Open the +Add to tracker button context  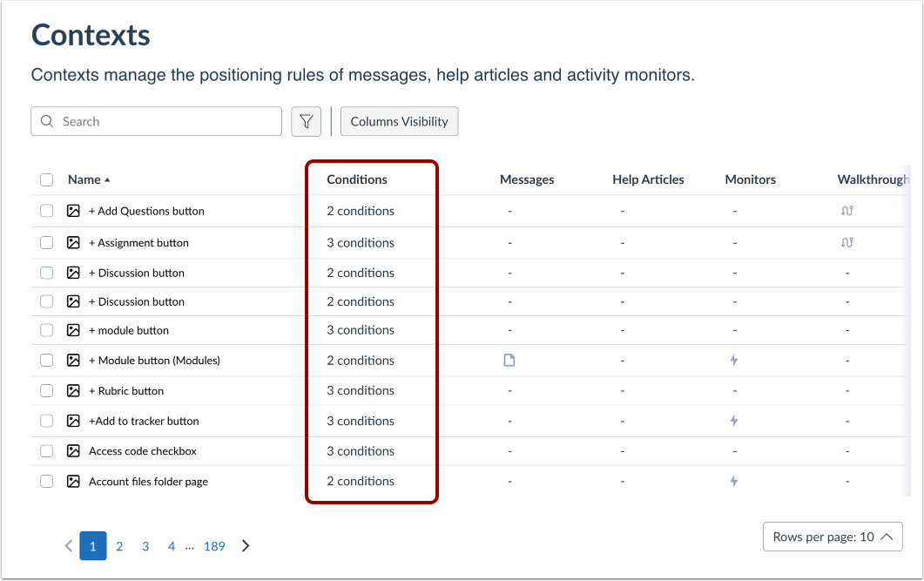point(144,421)
